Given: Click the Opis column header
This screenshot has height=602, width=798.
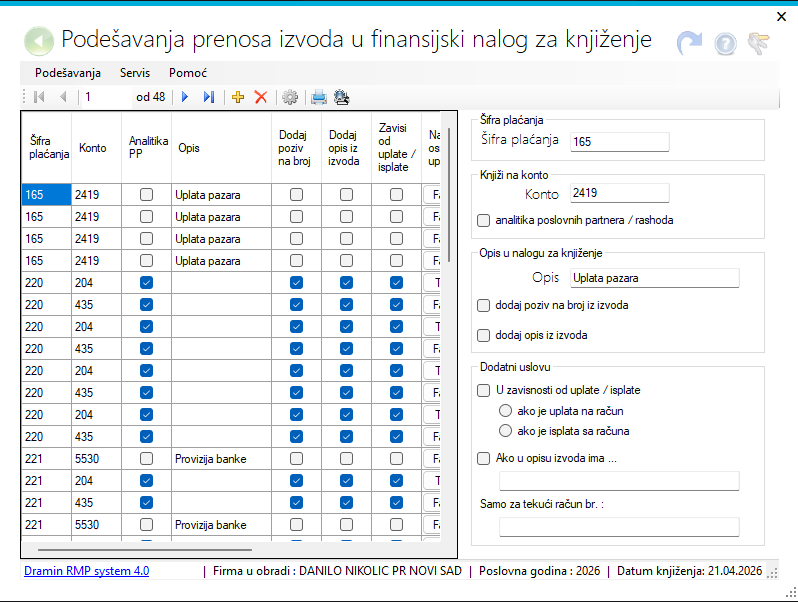Looking at the screenshot, I should click(221, 148).
